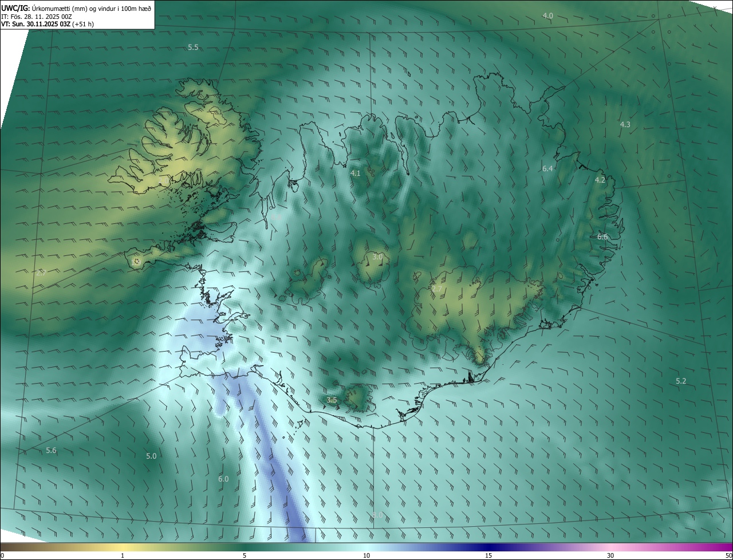This screenshot has height=560, width=733.
Task: Click the 4.1 value in north Iceland
Action: [x=355, y=172]
